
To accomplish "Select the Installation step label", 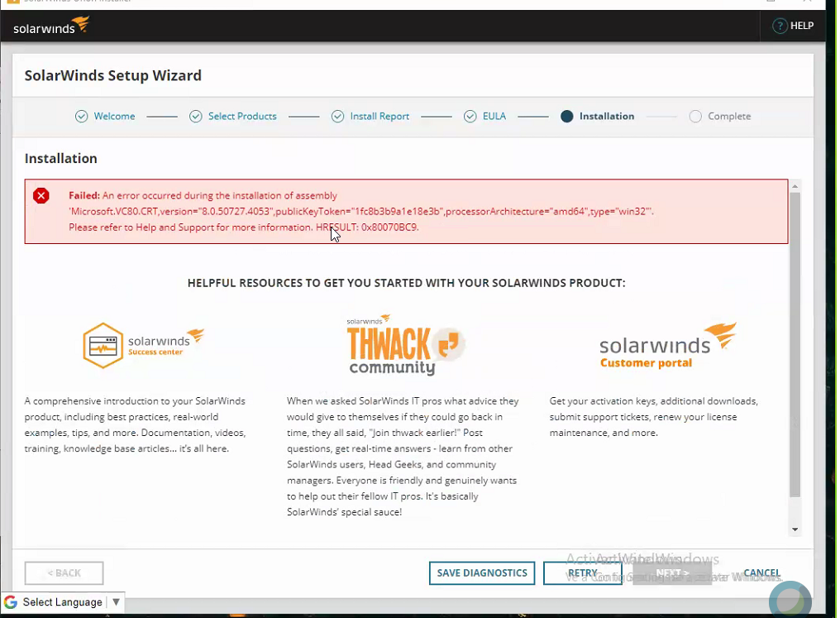I will point(606,117).
